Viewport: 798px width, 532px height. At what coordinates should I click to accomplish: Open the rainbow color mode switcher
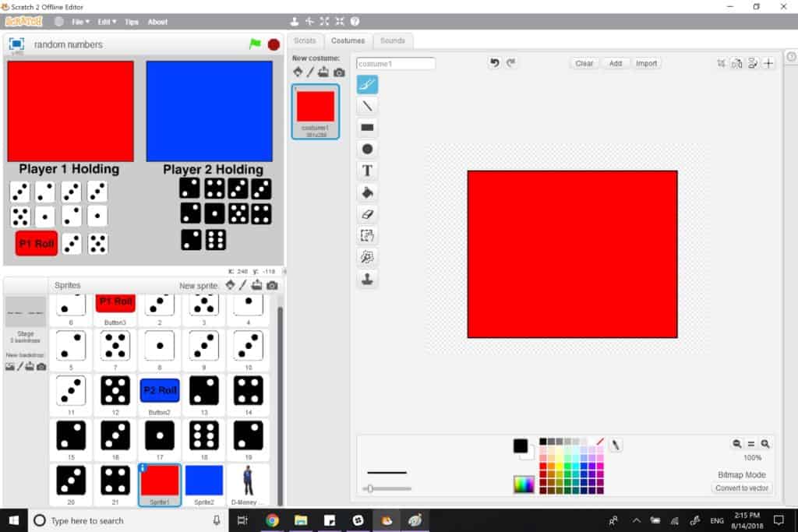(524, 484)
